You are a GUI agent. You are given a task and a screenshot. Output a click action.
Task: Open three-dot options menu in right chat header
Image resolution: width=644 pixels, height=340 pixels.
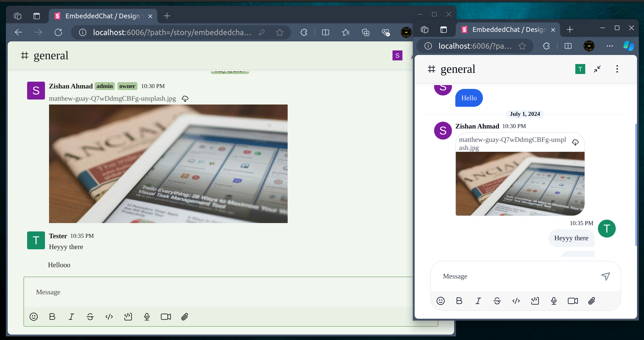617,69
